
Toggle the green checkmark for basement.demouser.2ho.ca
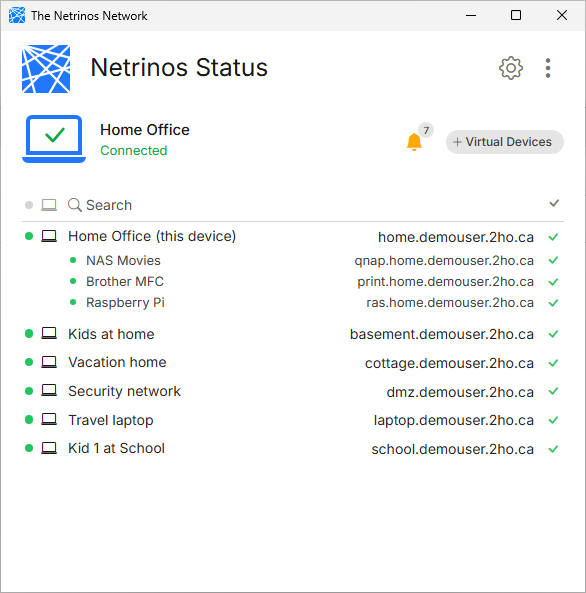553,334
